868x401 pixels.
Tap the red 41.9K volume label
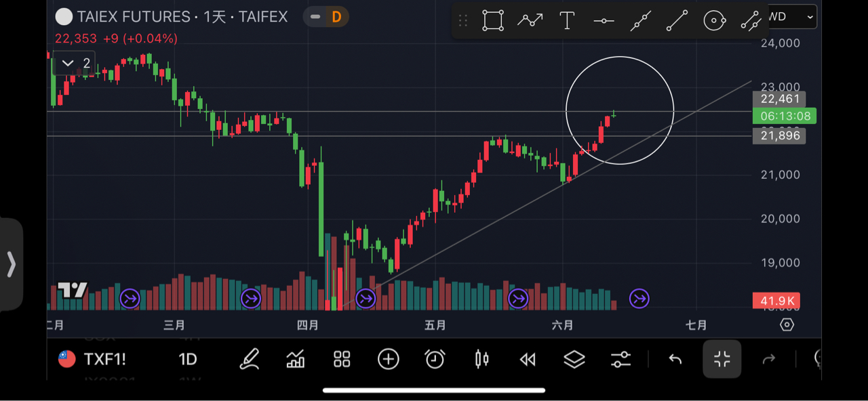click(776, 301)
